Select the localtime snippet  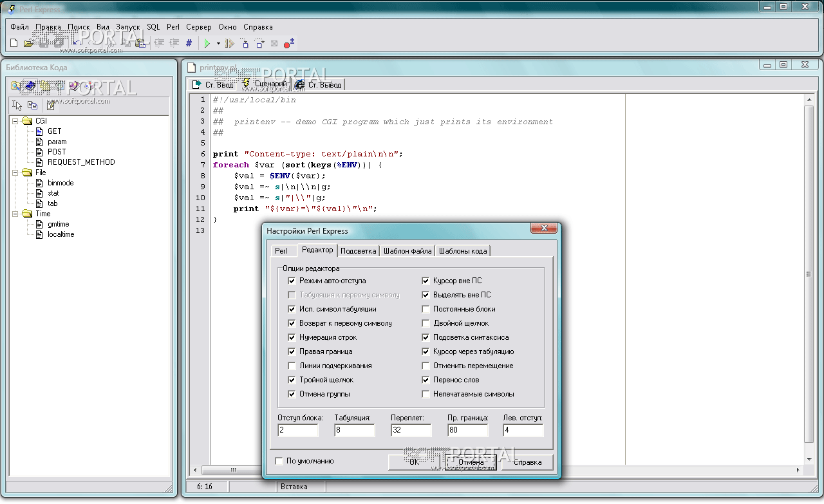pos(61,234)
